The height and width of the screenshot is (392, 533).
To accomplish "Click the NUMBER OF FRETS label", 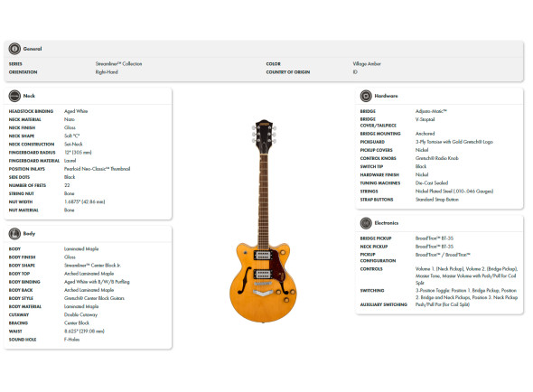I will click(27, 185).
